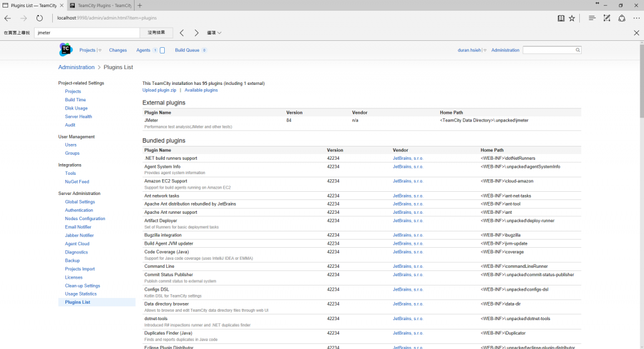Viewport: 644px width, 349px height.
Task: Open Licenses page
Action: 74,277
